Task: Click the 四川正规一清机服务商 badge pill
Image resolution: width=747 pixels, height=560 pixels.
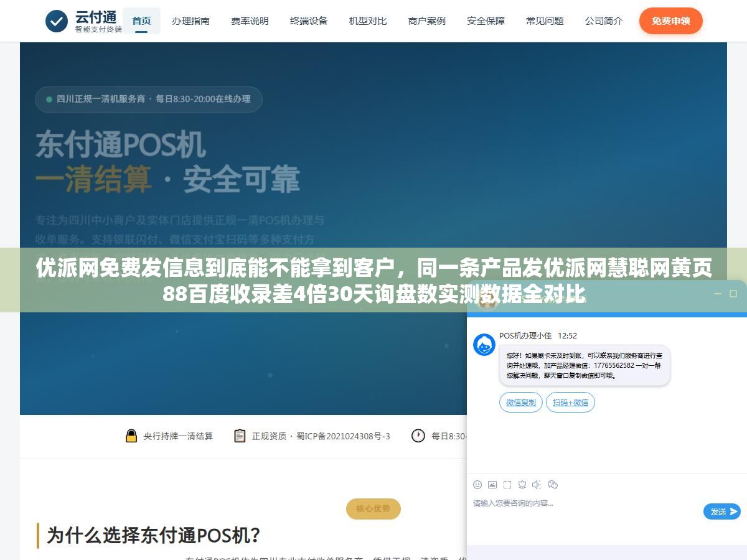Action: pos(149,99)
